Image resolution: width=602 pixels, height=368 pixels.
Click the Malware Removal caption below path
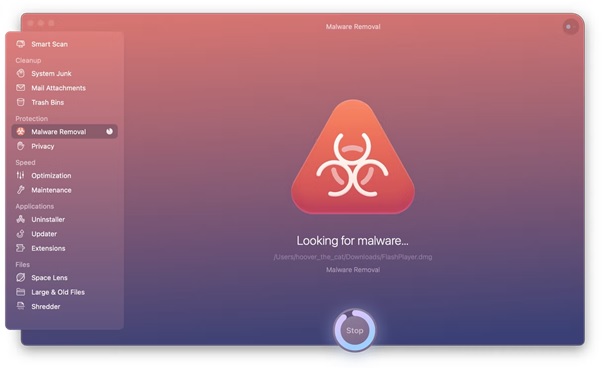[353, 270]
